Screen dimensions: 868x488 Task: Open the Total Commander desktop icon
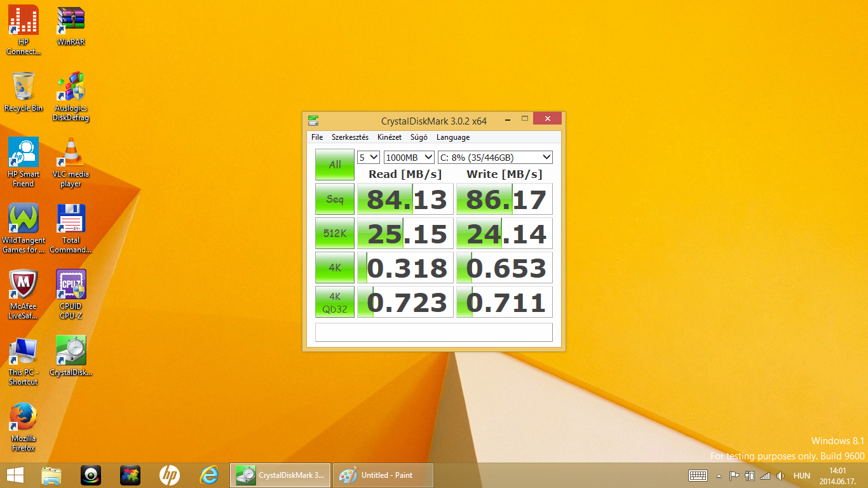click(71, 219)
